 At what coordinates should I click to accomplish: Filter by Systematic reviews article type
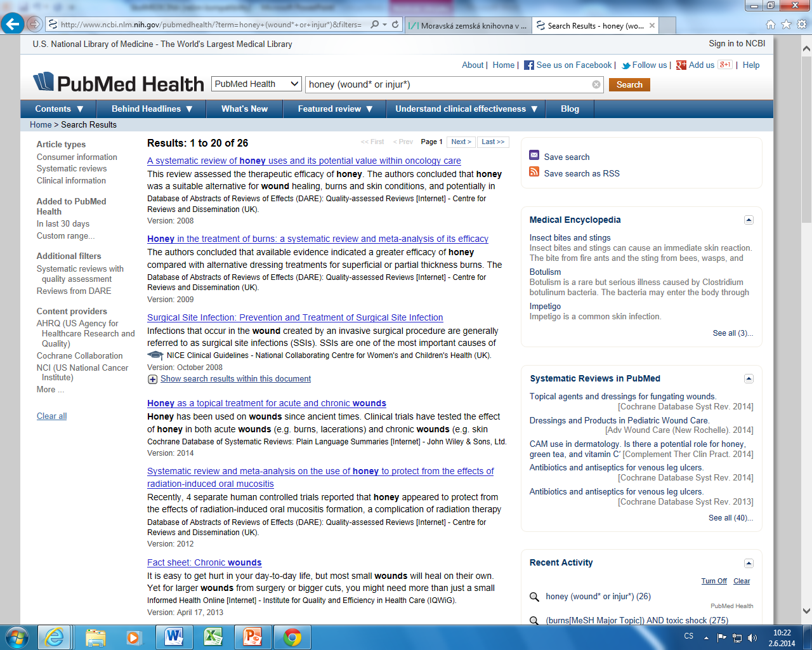(x=72, y=168)
